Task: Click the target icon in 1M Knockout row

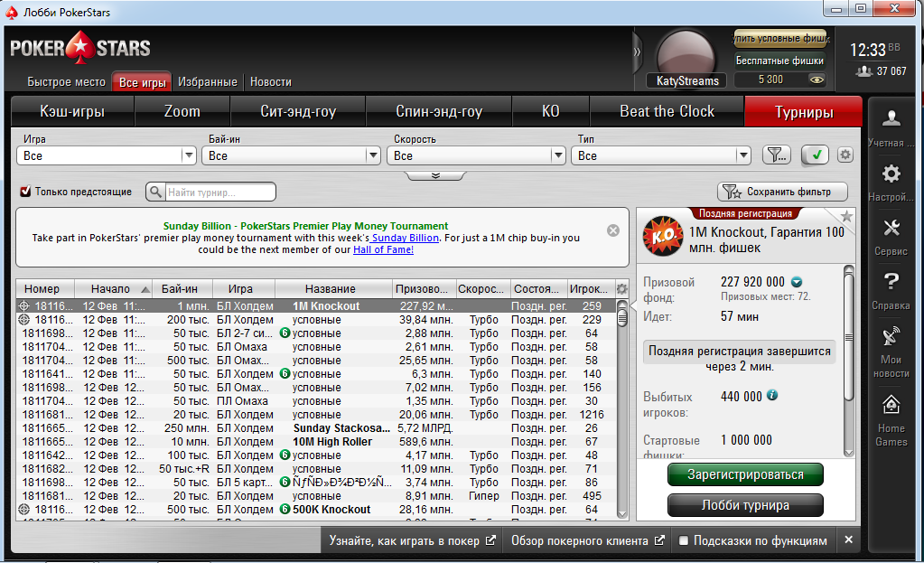Action: (x=23, y=306)
